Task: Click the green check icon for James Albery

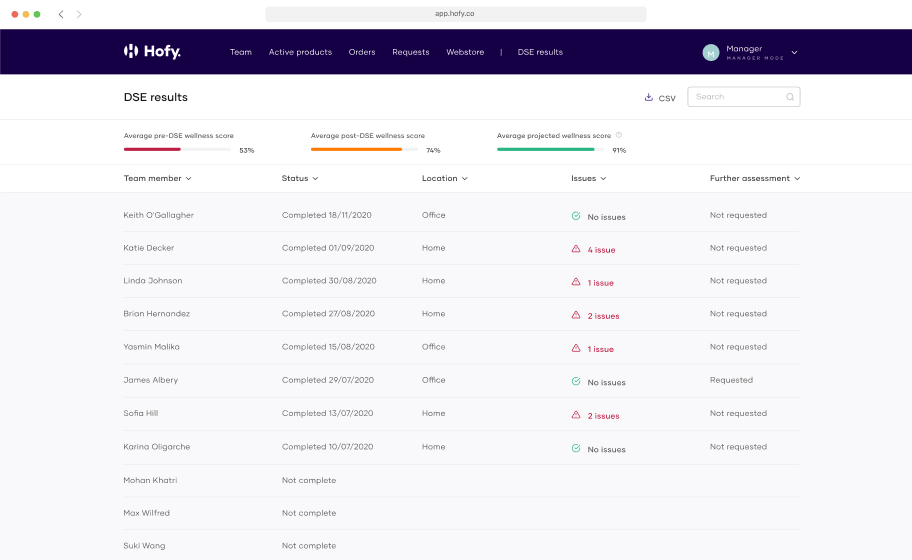Action: point(576,381)
